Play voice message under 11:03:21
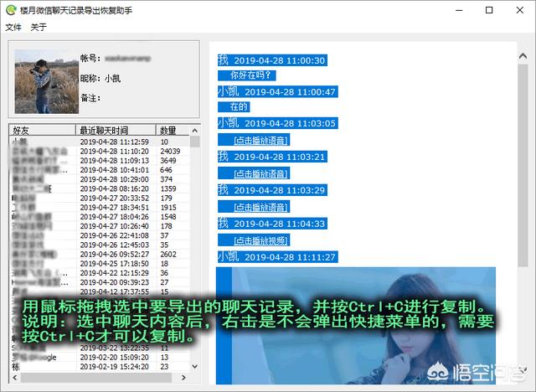The width and height of the screenshot is (536, 392). click(x=261, y=173)
